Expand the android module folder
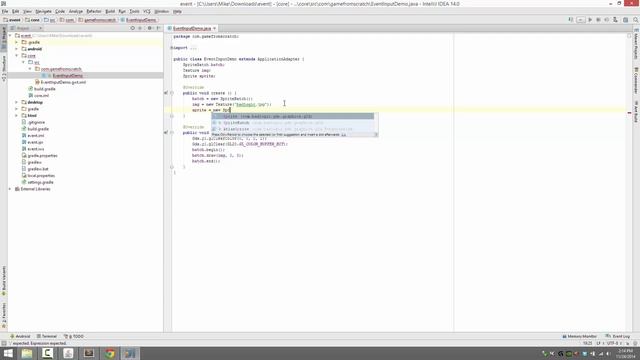This screenshot has height=360, width=640. (x=17, y=49)
